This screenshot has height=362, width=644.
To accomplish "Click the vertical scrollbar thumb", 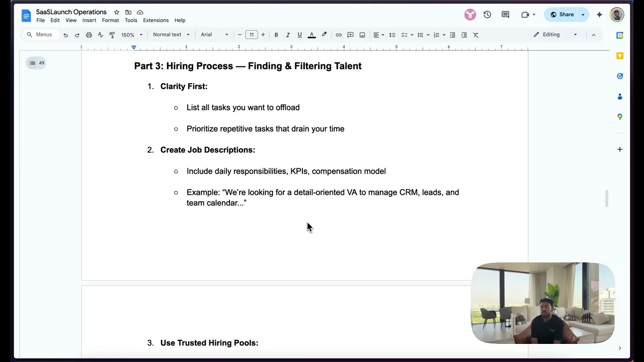I will point(607,199).
